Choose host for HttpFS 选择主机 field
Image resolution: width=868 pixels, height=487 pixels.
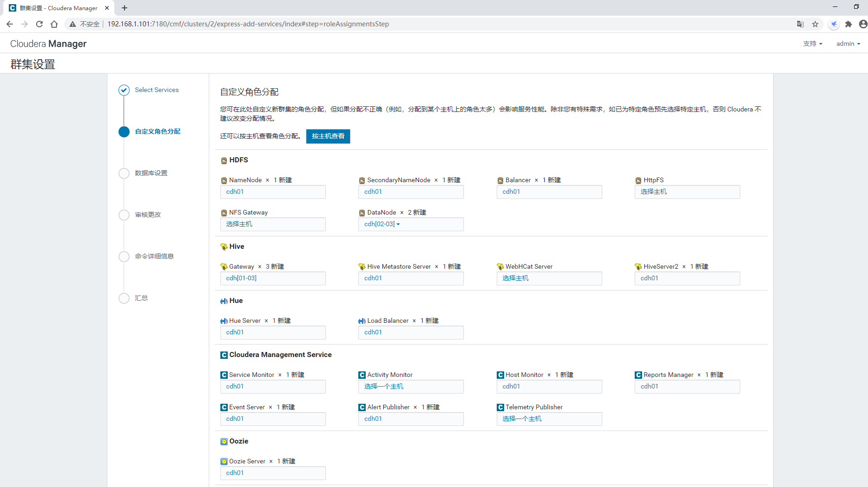click(687, 192)
